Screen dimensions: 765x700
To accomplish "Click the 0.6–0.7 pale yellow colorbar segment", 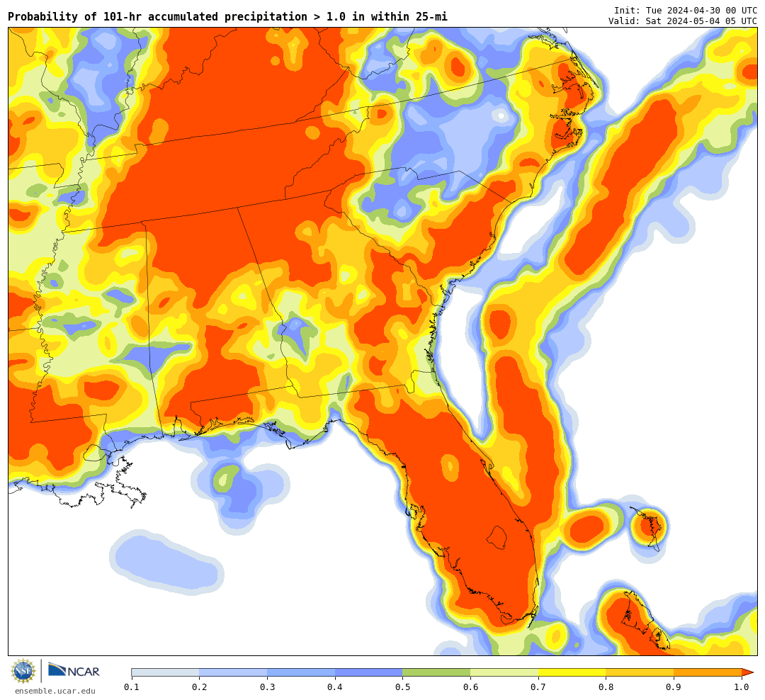I will [504, 672].
